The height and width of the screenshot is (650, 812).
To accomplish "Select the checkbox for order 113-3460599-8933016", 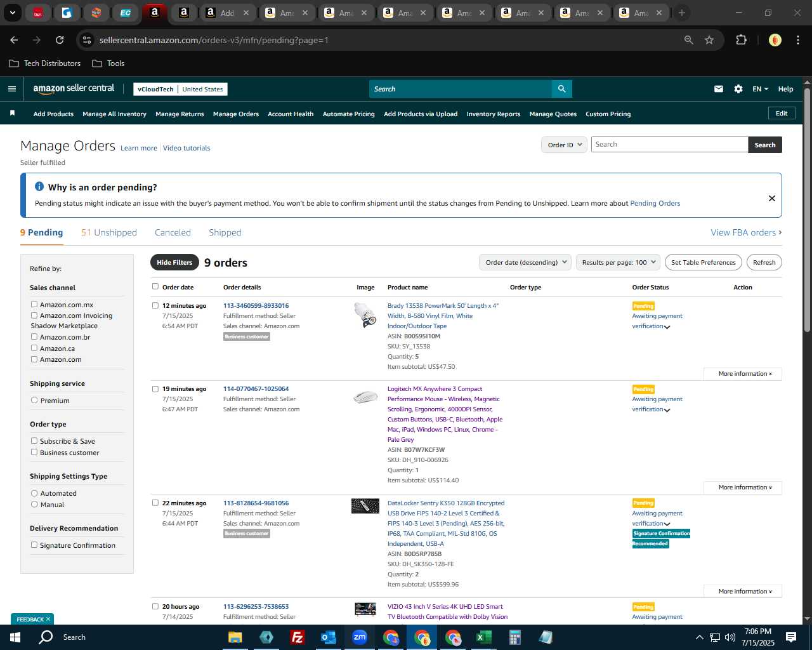I will (x=155, y=305).
